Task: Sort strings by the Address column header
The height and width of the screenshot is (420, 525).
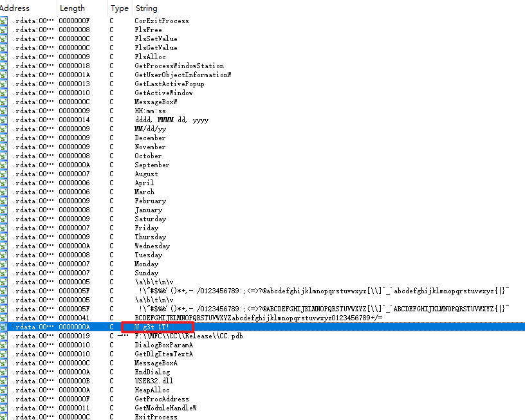Action: coord(14,8)
